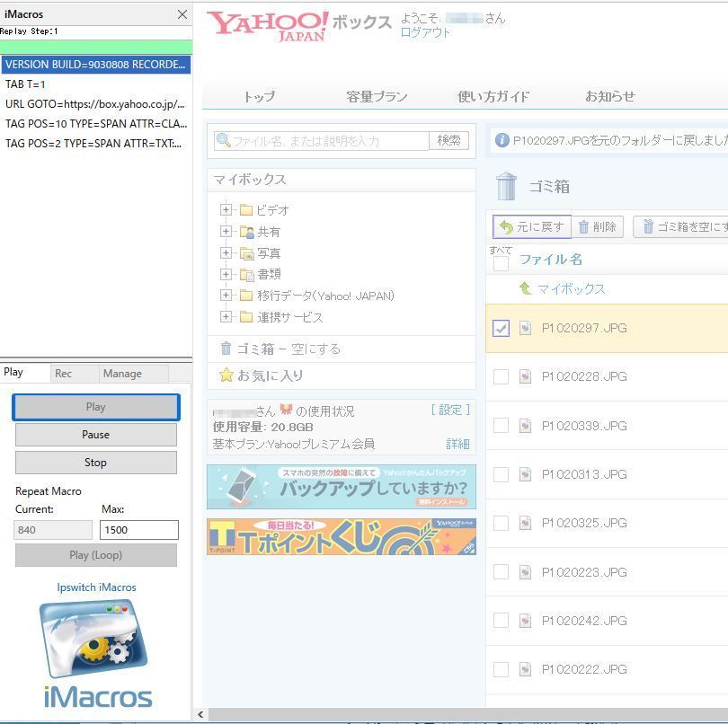Image resolution: width=728 pixels, height=724 pixels.
Task: Check the P1020228.JPG checkbox
Action: click(x=501, y=376)
